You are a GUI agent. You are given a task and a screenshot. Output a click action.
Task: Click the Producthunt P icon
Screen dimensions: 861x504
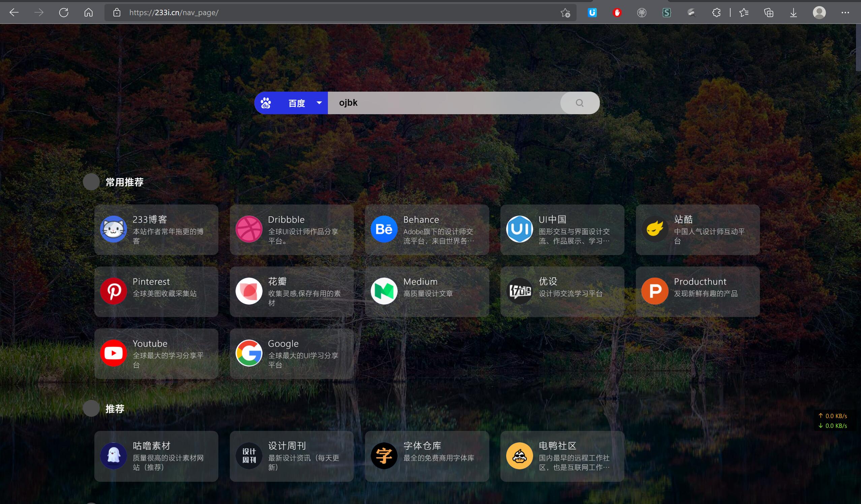(x=655, y=291)
